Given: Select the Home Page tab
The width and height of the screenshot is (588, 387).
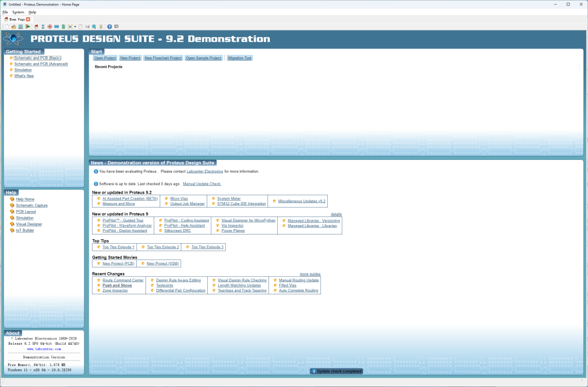Looking at the screenshot, I should pyautogui.click(x=17, y=19).
